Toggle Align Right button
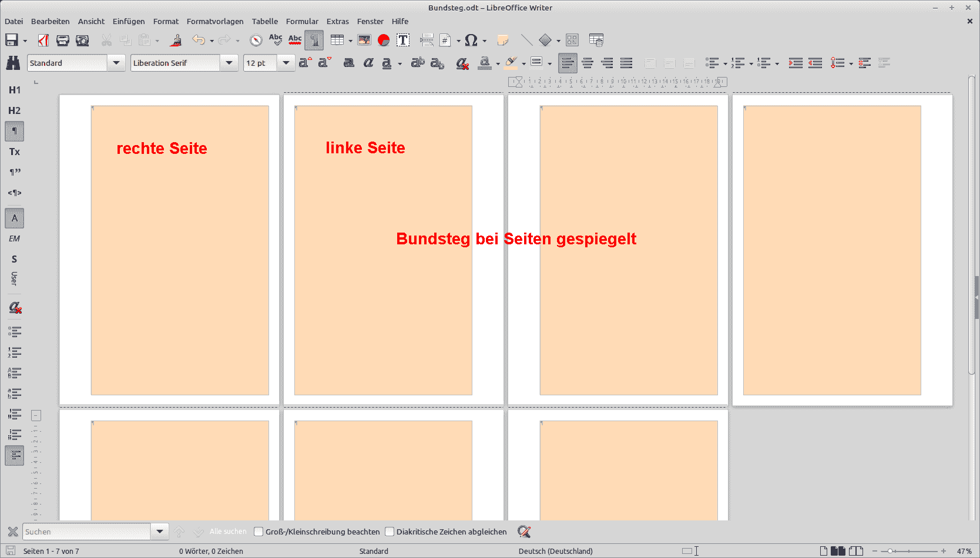Screen dimensions: 980x558 point(607,63)
